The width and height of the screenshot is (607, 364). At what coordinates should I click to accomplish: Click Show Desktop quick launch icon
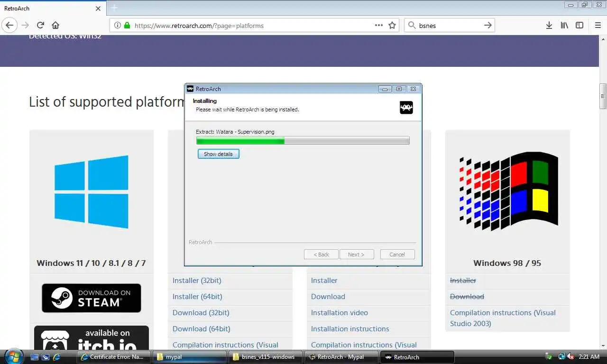(x=35, y=357)
